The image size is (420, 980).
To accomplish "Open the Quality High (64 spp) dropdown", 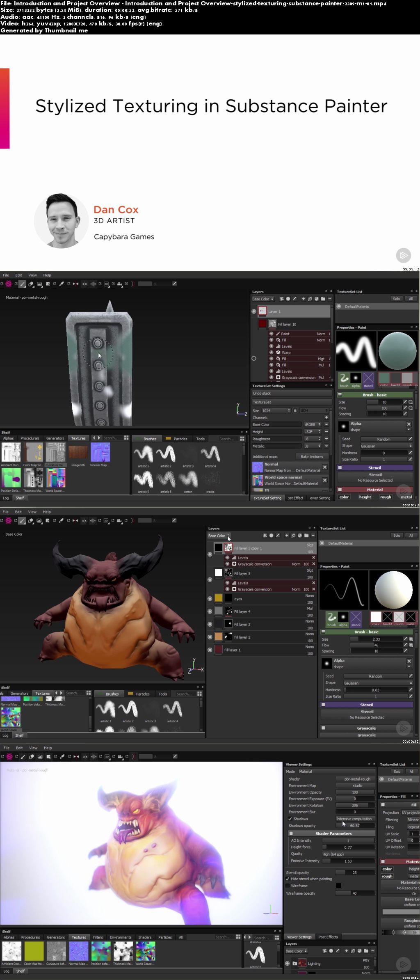I will 349,854.
